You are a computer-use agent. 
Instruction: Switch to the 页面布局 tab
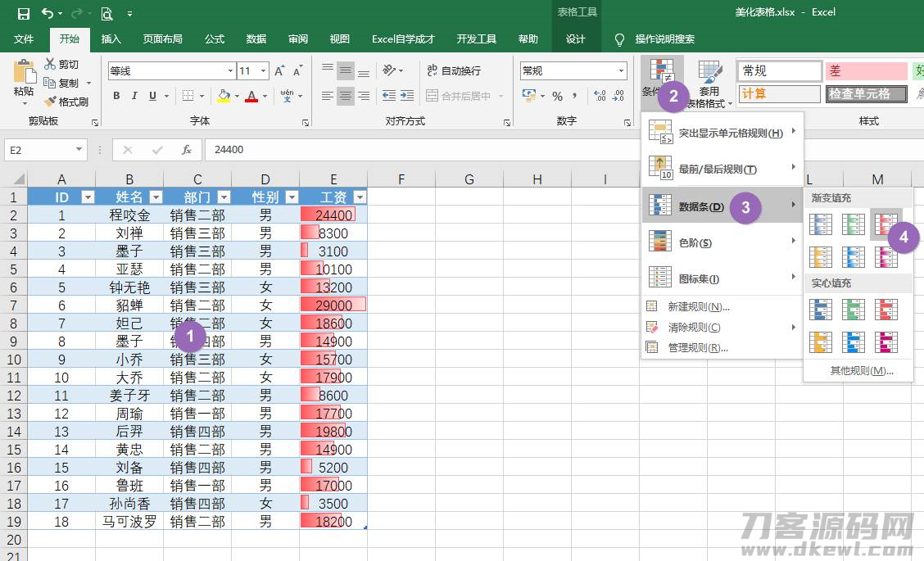coord(163,38)
